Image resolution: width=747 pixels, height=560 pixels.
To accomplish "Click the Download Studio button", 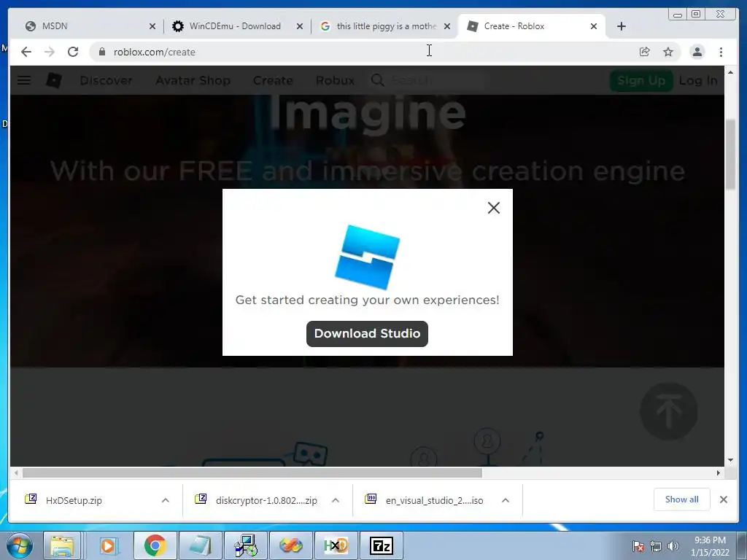I will click(367, 333).
